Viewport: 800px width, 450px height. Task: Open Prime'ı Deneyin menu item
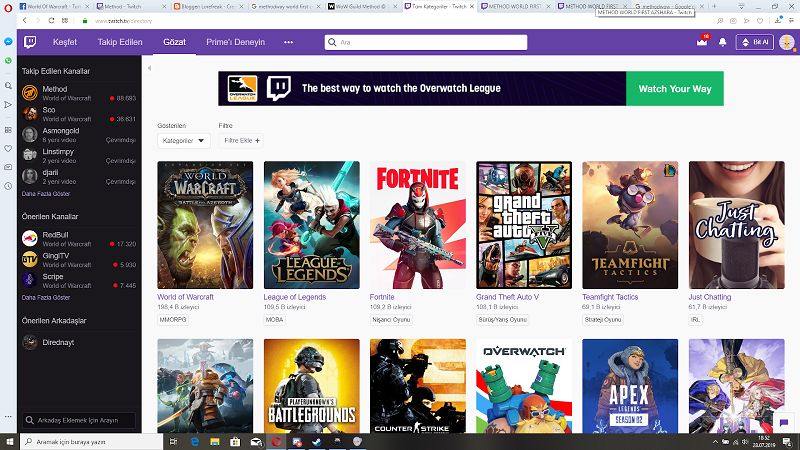click(x=236, y=42)
